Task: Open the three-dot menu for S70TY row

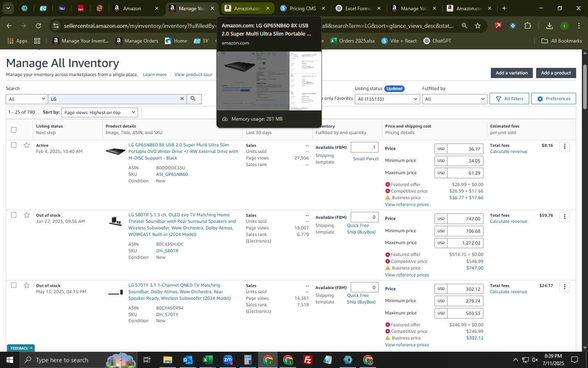Action: click(x=565, y=287)
